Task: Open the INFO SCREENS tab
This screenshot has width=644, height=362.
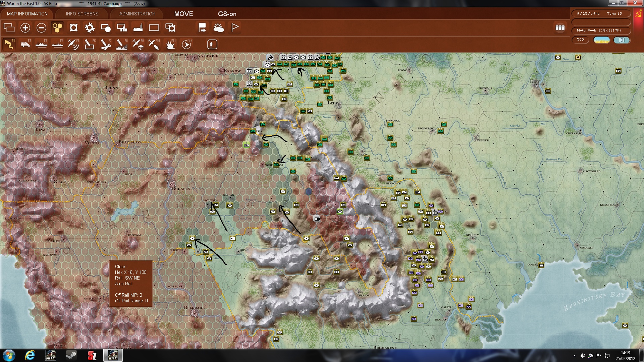Action: click(82, 14)
